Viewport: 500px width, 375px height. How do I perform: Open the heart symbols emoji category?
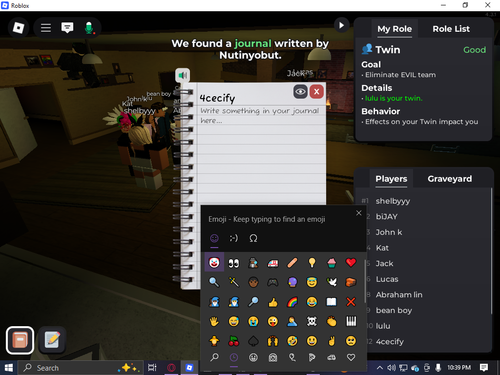(x=351, y=358)
